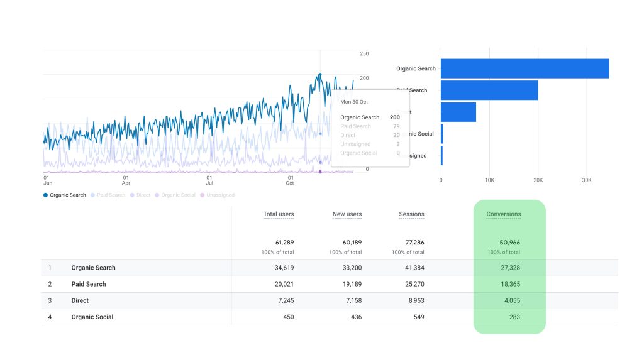Select the Direct table row label
This screenshot has height=355, width=644.
point(80,300)
